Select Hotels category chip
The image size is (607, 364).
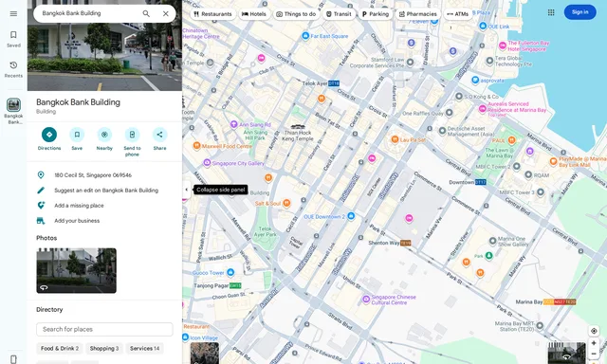tap(254, 14)
